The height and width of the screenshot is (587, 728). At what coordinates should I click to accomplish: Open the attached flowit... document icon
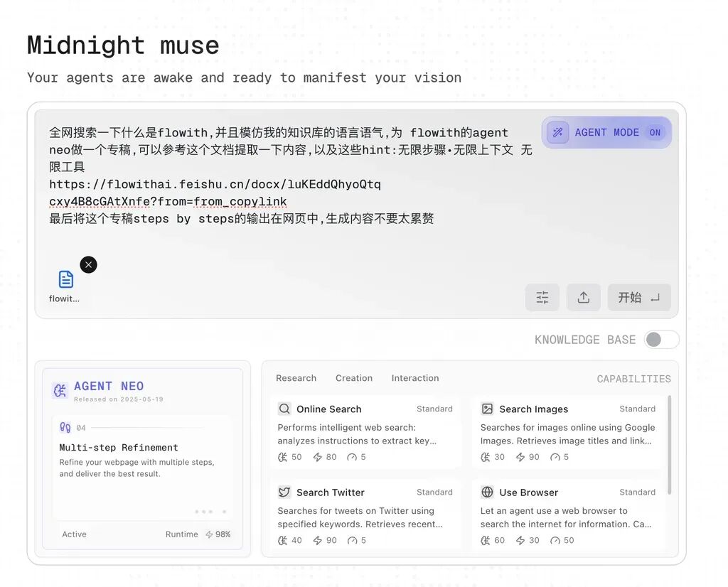point(66,279)
